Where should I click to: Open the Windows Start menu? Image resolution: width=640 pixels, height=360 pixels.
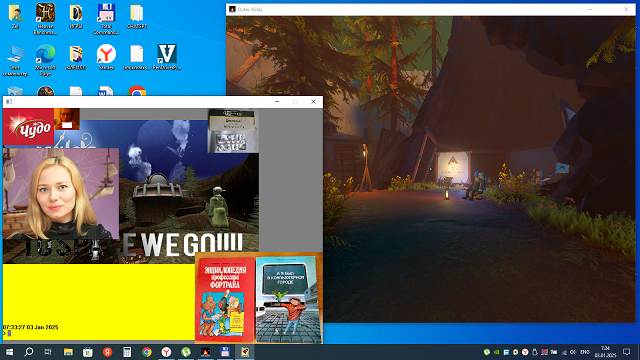click(x=9, y=352)
